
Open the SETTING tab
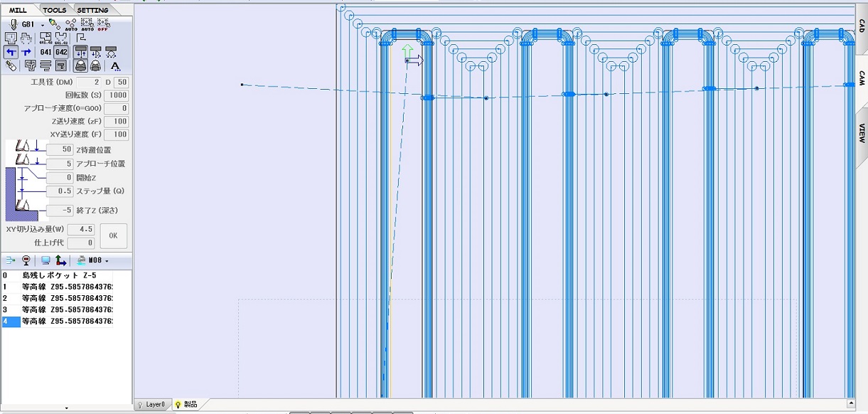[x=92, y=10]
